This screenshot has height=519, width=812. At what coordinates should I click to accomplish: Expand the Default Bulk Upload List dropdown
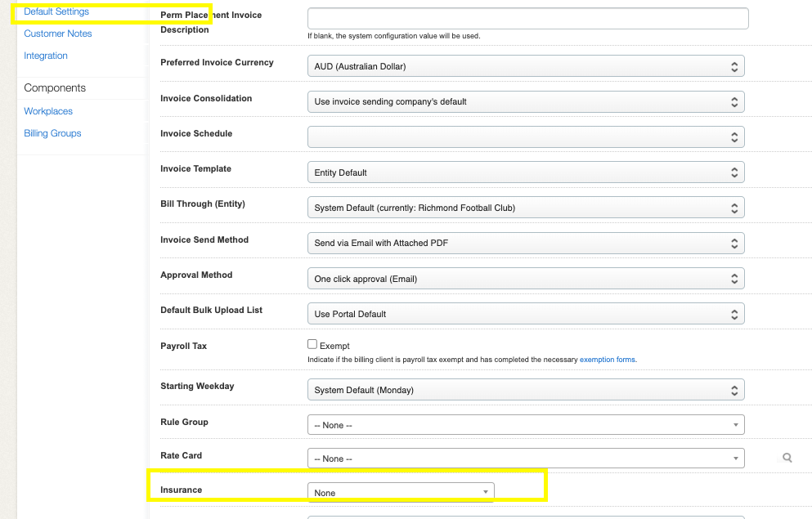[x=526, y=314]
